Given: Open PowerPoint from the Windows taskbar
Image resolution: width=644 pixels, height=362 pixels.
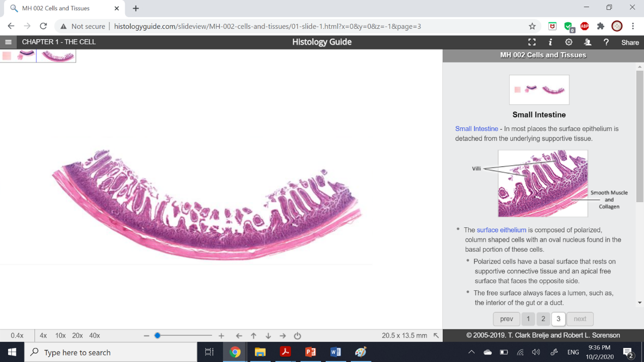Looking at the screenshot, I should (x=310, y=352).
